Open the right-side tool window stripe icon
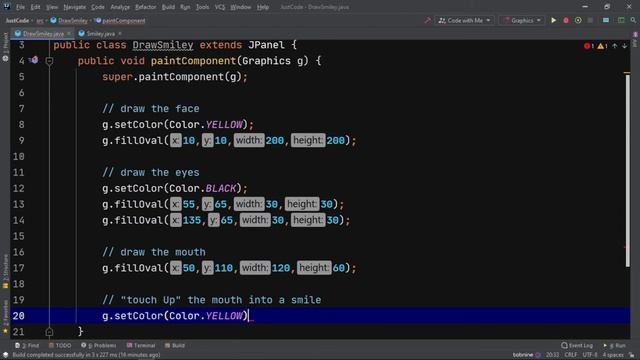The image size is (640, 360). click(x=636, y=40)
